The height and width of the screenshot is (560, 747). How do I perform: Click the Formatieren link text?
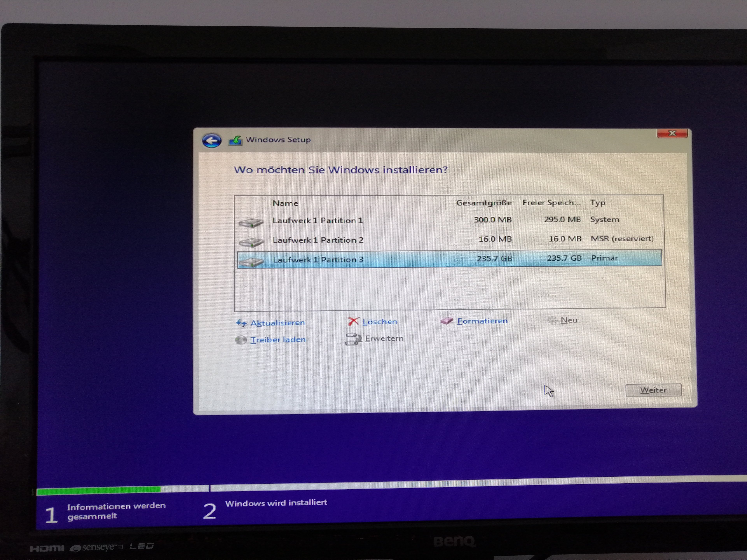tap(482, 321)
